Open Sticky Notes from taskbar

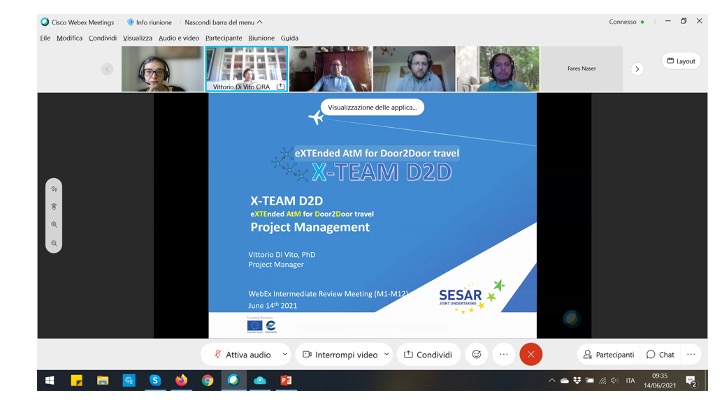pyautogui.click(x=76, y=380)
